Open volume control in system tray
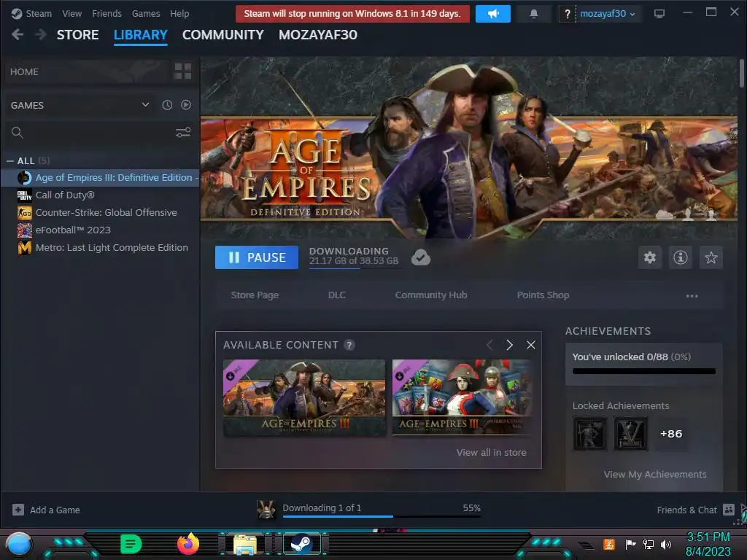This screenshot has width=747, height=560. [666, 544]
